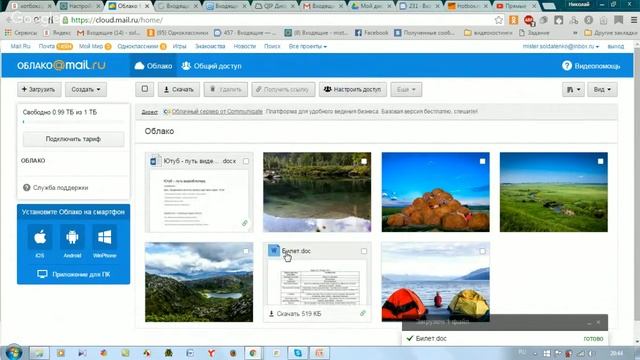Click the Настроить доступ button

(x=353, y=89)
